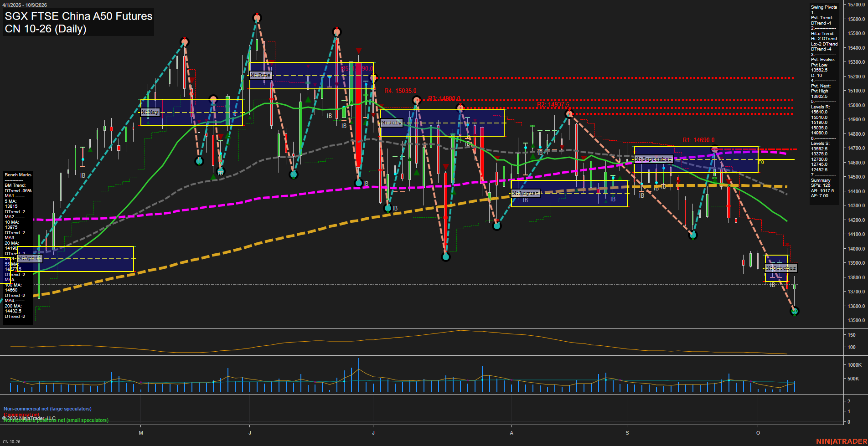Select the M:May monthly range label

[150, 112]
